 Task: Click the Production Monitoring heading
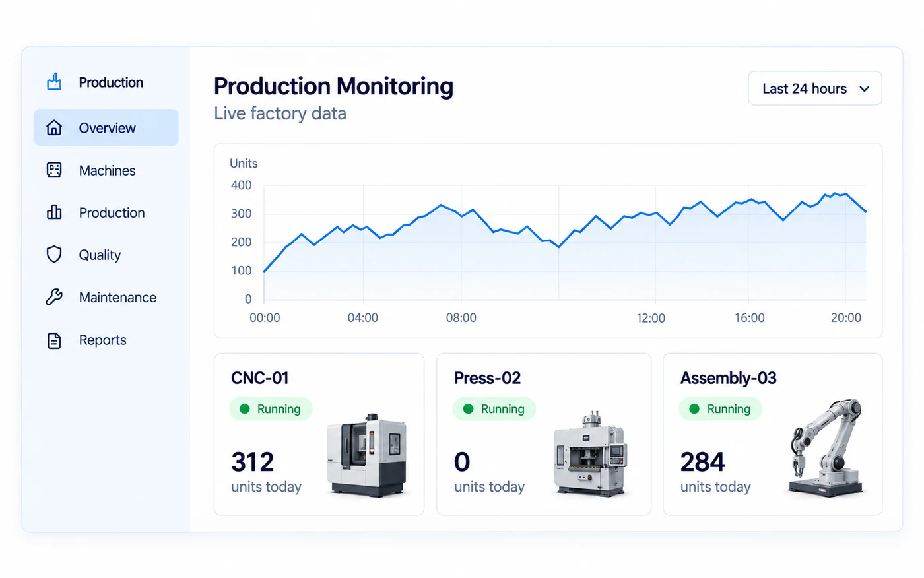(x=333, y=86)
